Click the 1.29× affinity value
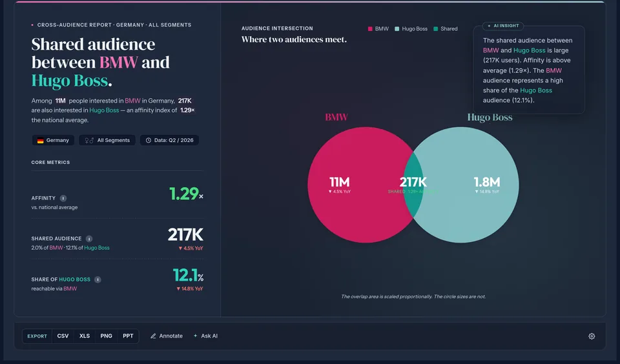The image size is (620, 364). [x=186, y=194]
